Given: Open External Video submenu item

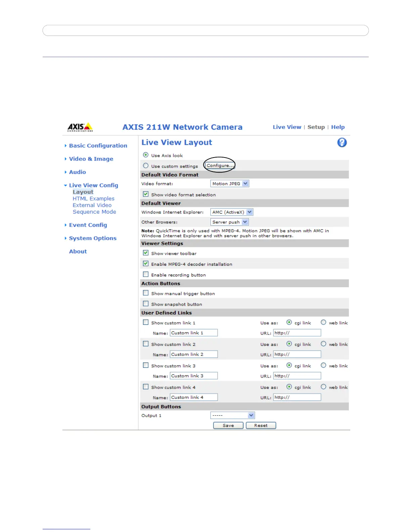Looking at the screenshot, I should (92, 205).
